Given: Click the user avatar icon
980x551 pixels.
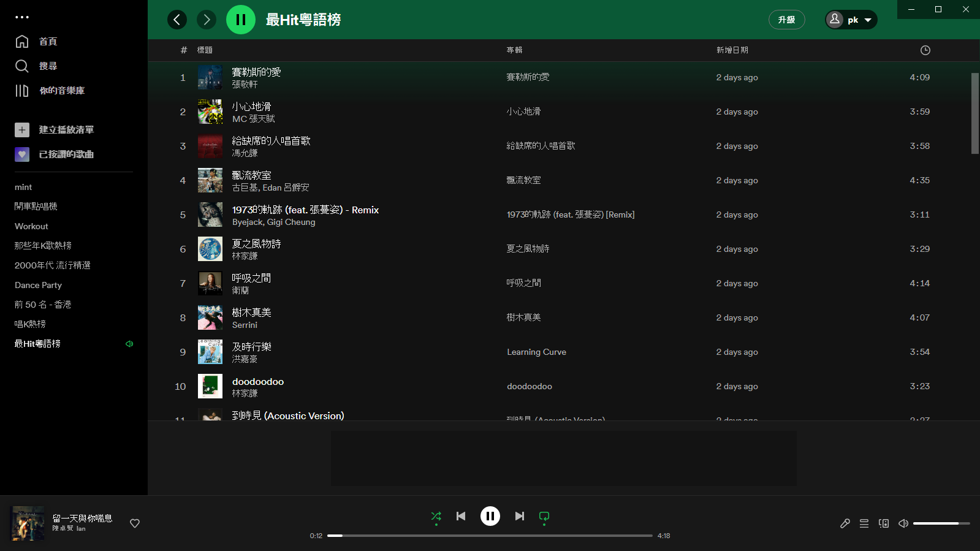Looking at the screenshot, I should (835, 20).
